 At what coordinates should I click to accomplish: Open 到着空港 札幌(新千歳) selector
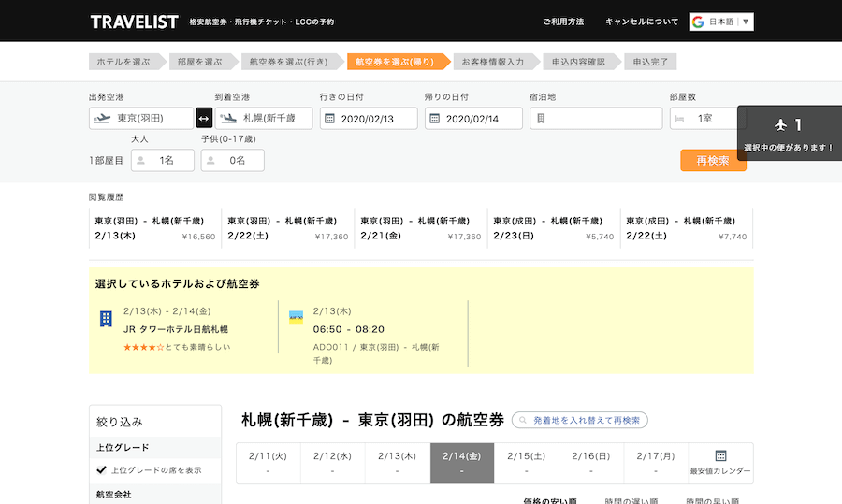pos(264,118)
